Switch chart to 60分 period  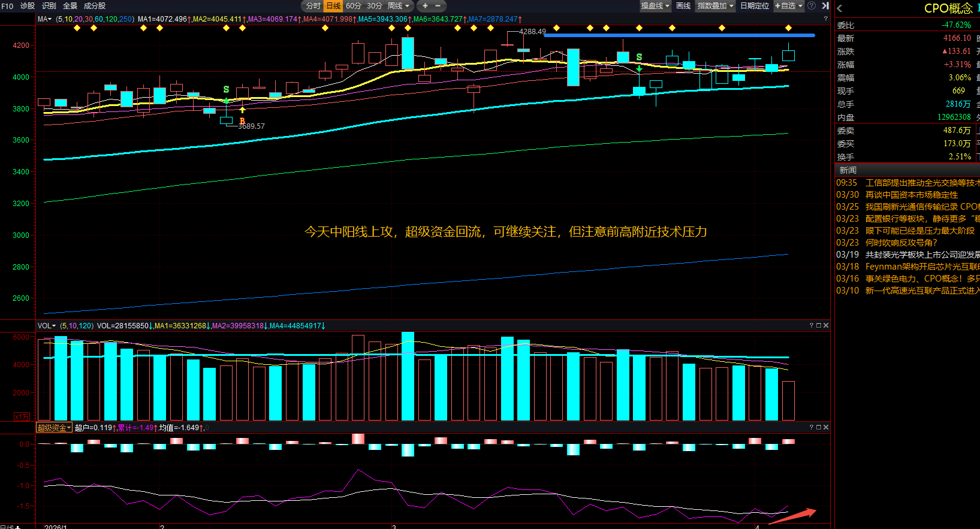(x=354, y=6)
